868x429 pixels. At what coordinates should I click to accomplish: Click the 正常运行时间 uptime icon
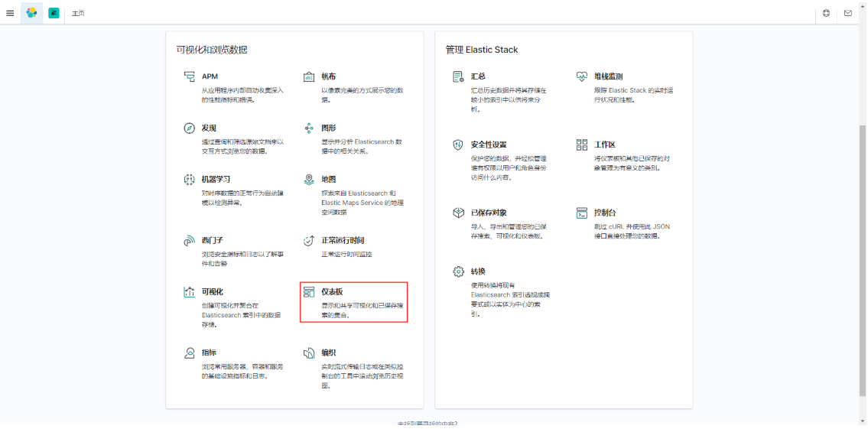(309, 241)
